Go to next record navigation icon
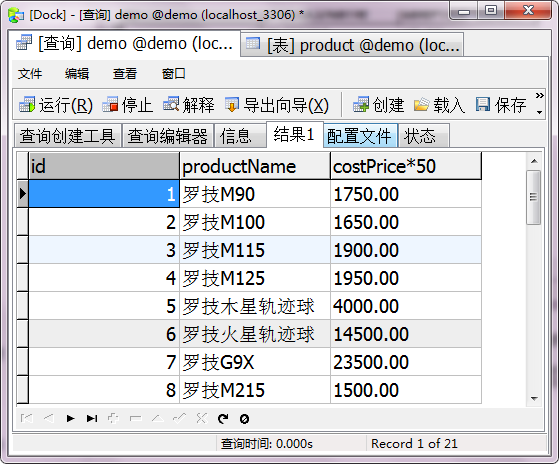559x464 pixels. [x=71, y=418]
